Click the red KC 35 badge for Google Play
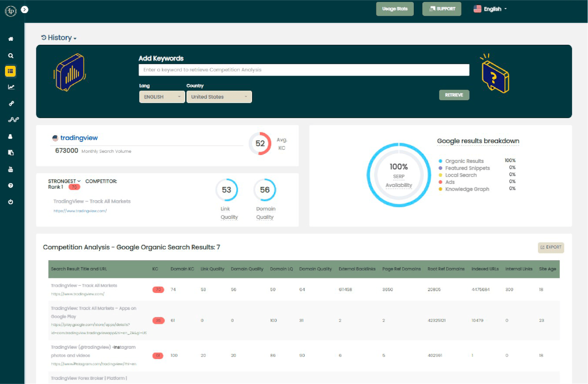Screen dimensions: 588x384 [158, 320]
